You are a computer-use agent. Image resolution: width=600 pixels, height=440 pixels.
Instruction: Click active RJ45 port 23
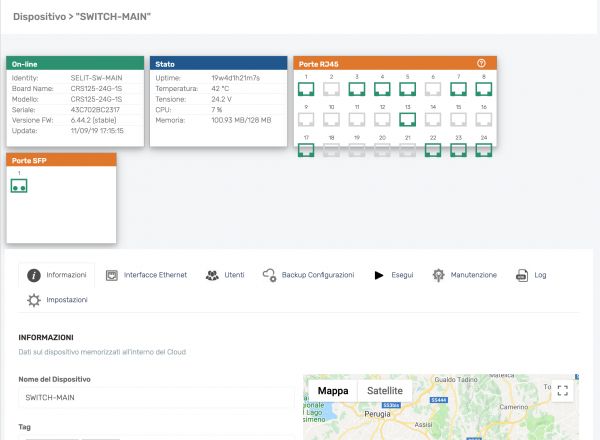(458, 150)
